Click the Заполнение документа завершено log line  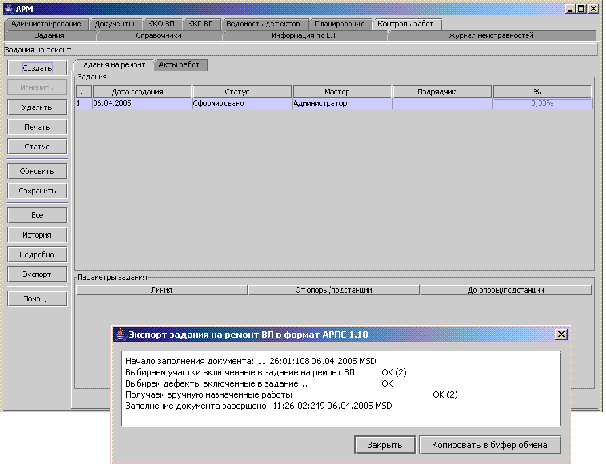click(x=259, y=406)
